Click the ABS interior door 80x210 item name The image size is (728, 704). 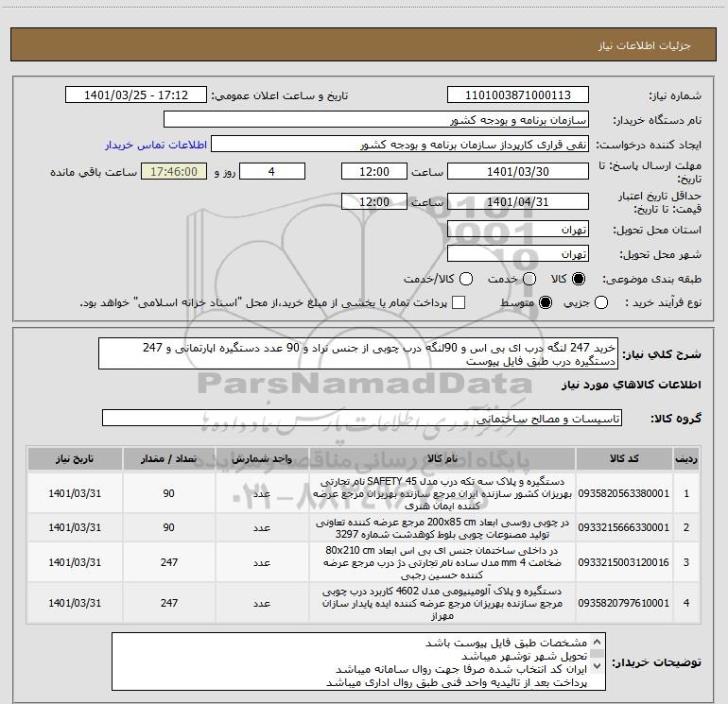click(442, 562)
